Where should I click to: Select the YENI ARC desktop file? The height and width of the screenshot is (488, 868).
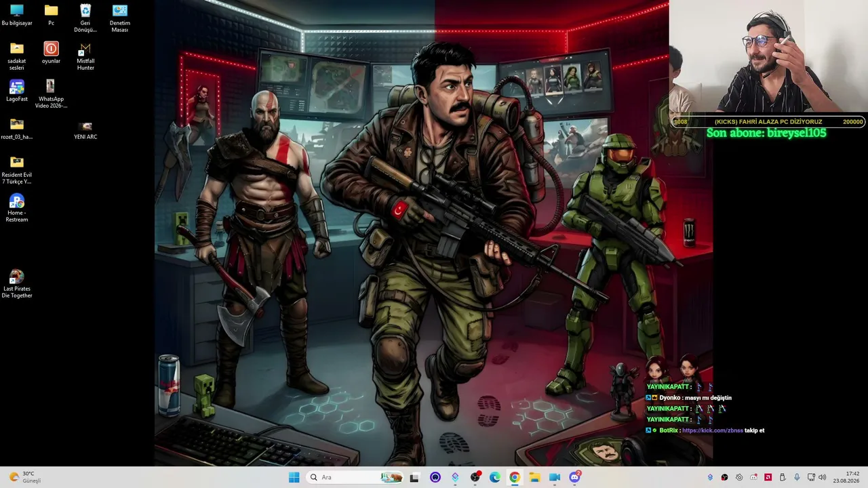tap(85, 130)
